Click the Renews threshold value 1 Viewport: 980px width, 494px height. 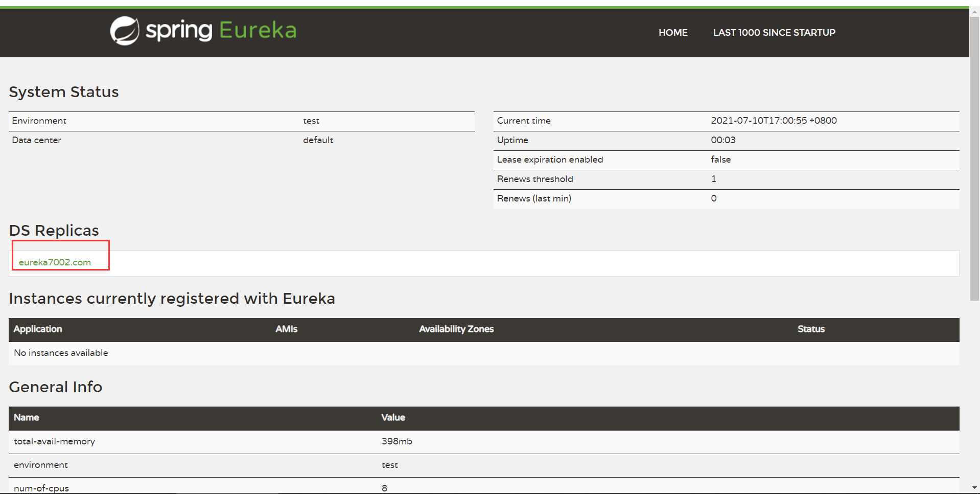tap(714, 179)
